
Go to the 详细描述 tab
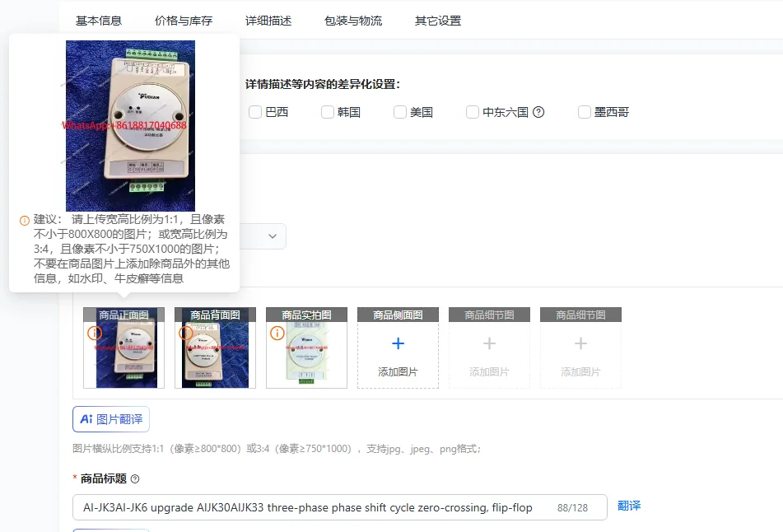(268, 21)
